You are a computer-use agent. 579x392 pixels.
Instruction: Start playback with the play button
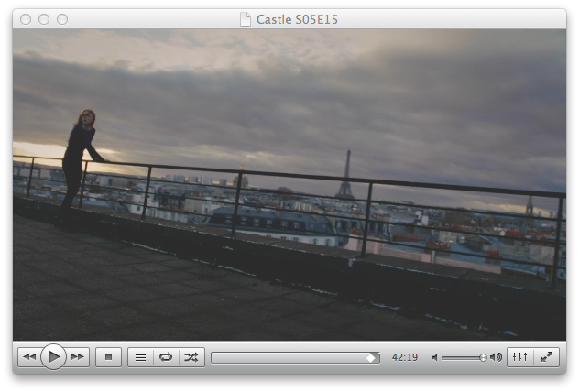(x=53, y=356)
